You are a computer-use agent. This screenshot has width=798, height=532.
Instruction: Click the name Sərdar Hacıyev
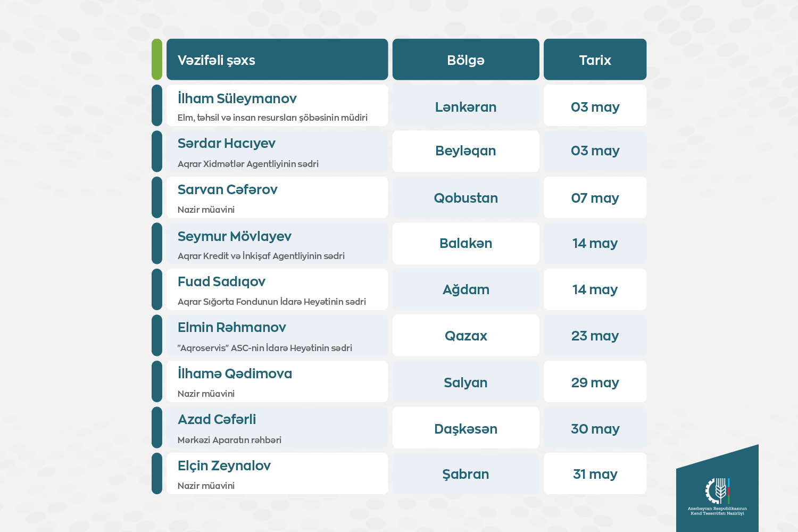click(227, 143)
